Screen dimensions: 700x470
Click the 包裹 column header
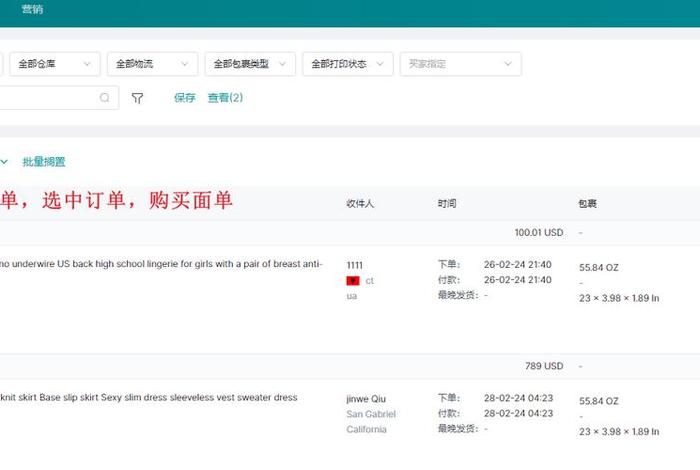tap(588, 204)
